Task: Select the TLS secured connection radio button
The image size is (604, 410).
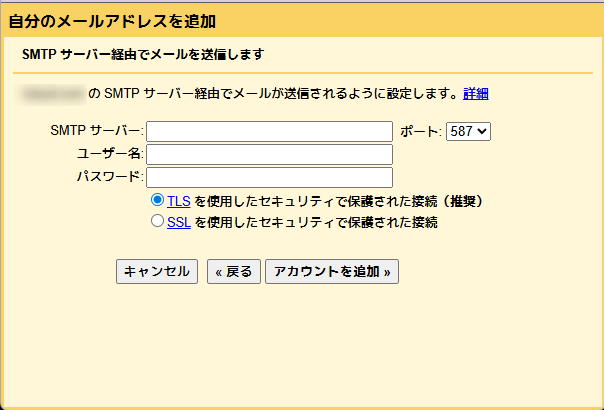Action: coord(157,201)
